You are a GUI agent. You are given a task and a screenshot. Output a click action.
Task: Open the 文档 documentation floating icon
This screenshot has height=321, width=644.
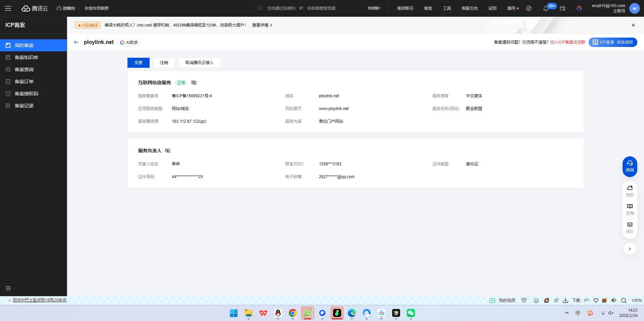pyautogui.click(x=630, y=209)
